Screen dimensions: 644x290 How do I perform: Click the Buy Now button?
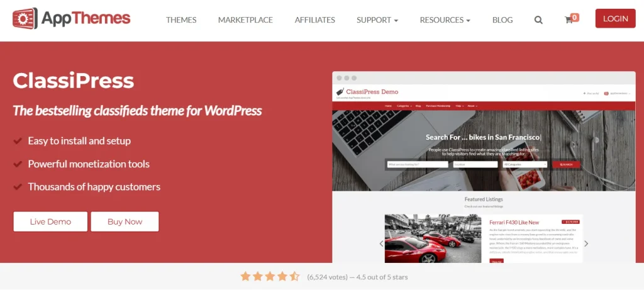coord(125,222)
